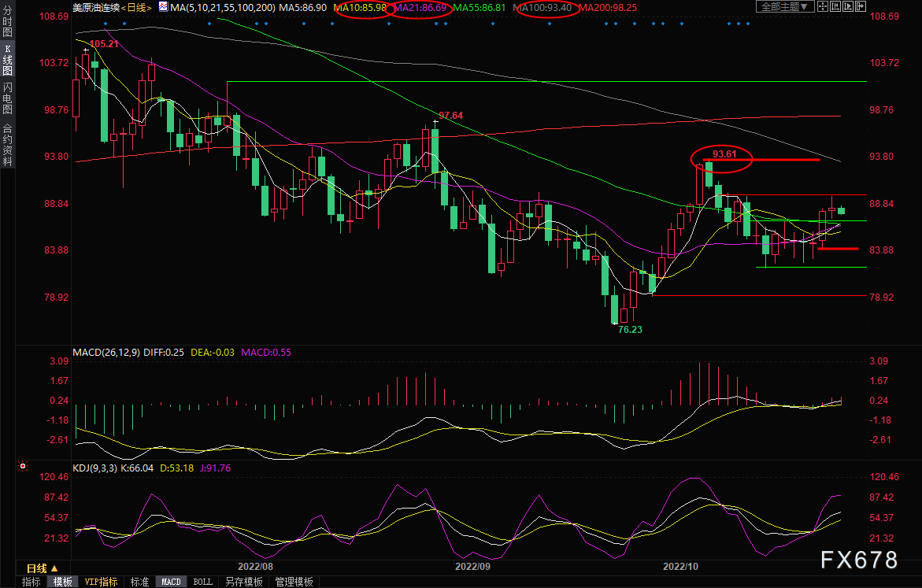Viewport: 922px width, 588px height.
Task: Click the MACD(26,12,9) indicator label
Action: click(106, 352)
